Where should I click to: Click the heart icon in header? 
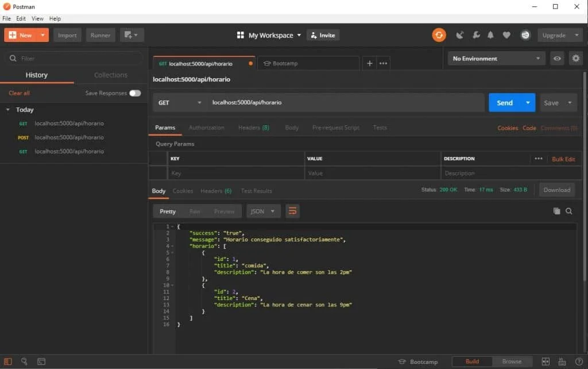click(506, 35)
